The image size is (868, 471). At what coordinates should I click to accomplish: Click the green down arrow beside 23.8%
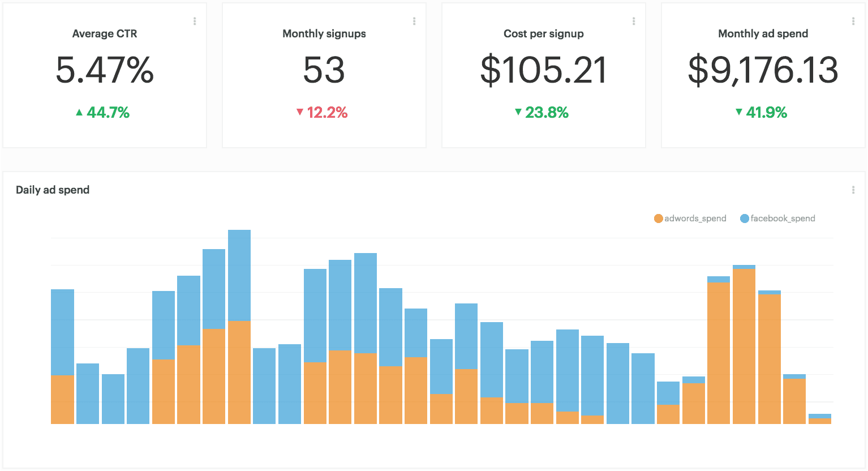[518, 112]
